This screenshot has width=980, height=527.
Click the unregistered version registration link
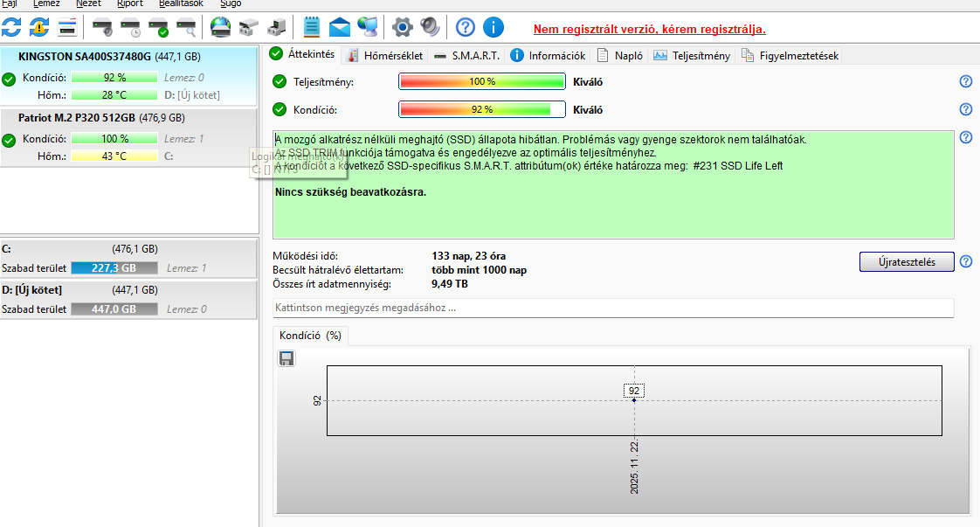pyautogui.click(x=649, y=30)
